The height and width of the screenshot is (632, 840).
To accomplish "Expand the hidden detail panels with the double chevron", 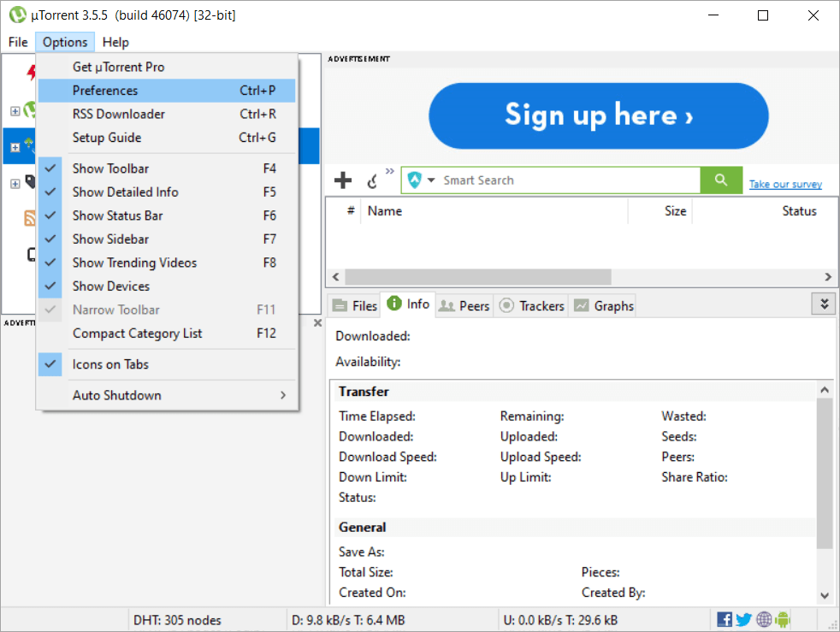I will pos(823,304).
